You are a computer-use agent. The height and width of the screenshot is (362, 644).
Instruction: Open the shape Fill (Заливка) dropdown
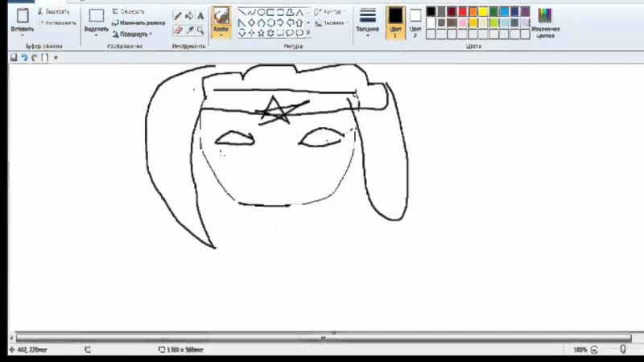click(332, 23)
